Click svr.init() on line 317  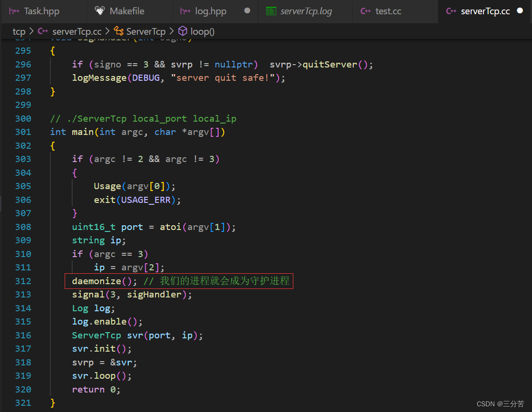[x=99, y=349]
